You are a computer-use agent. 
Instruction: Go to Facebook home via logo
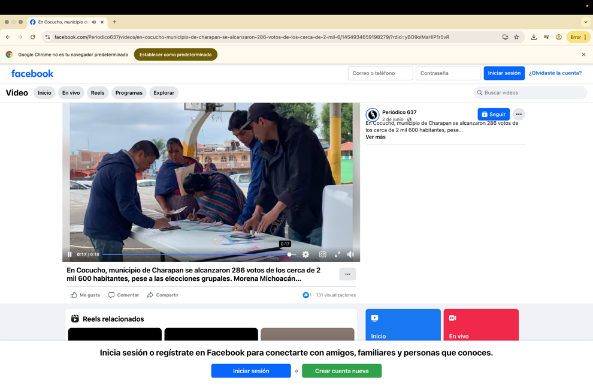pyautogui.click(x=32, y=73)
